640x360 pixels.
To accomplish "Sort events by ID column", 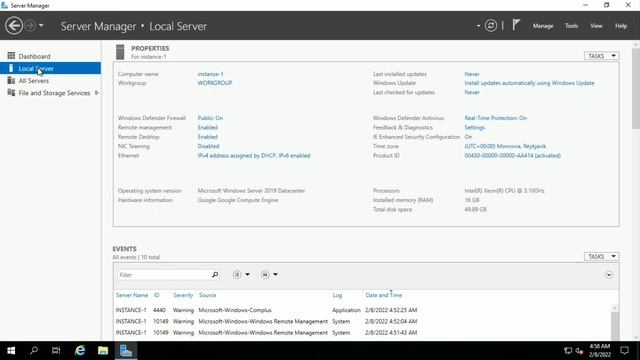I will pyautogui.click(x=156, y=295).
